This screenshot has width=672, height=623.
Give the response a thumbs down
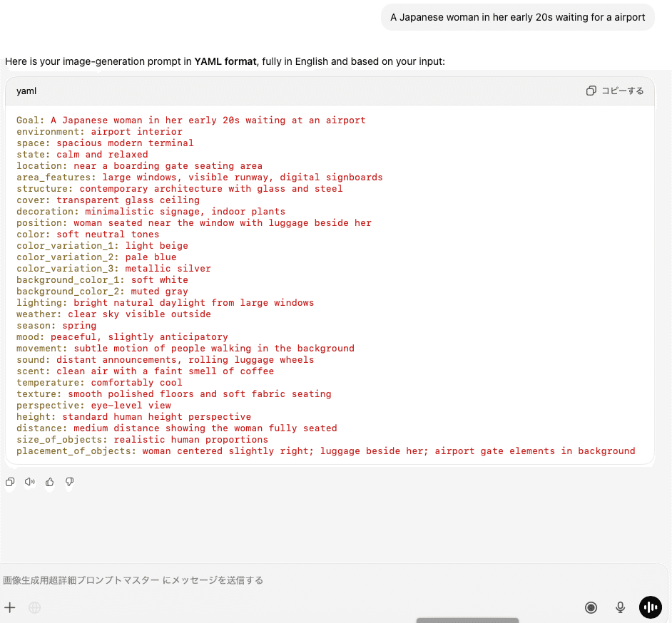(x=70, y=483)
